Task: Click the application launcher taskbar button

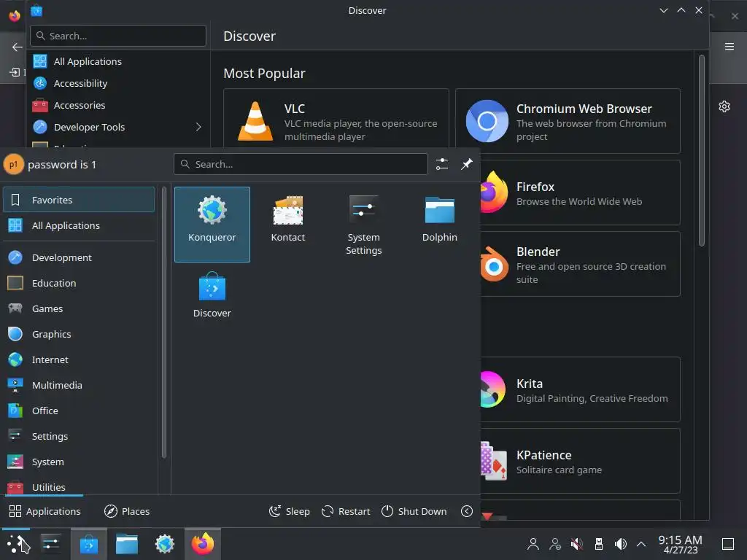Action: [18, 544]
